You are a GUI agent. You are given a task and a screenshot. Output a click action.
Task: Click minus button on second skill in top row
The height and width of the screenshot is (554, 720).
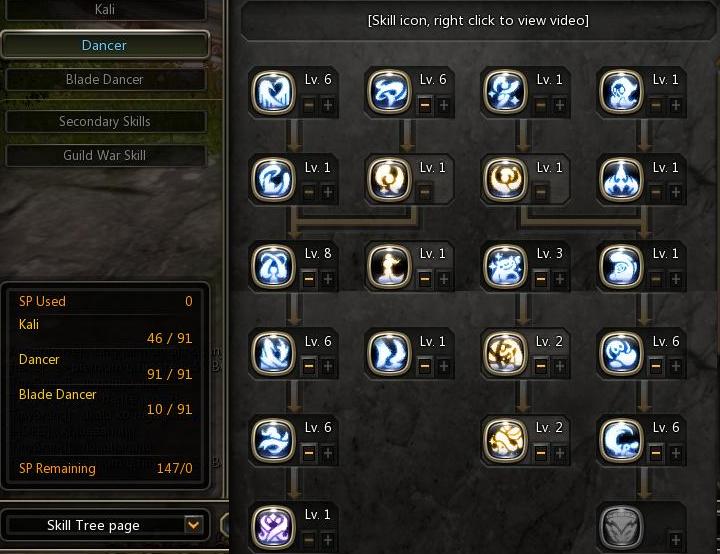[x=425, y=105]
